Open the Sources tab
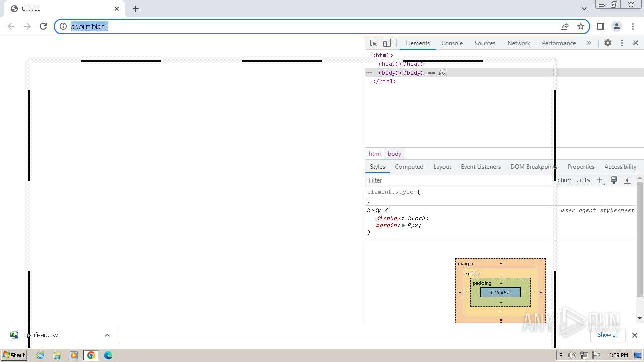Viewport: 644px width, 362px height. 485,43
